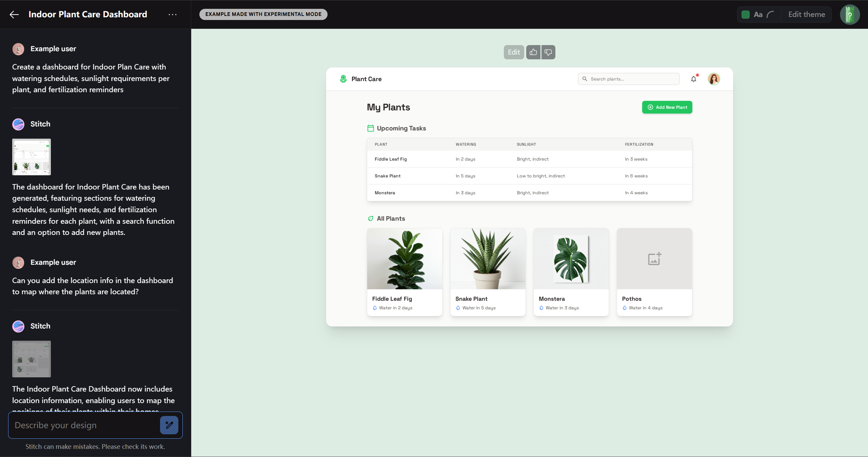Click the Plant Care leaf logo
This screenshot has width=868, height=457.
[x=343, y=79]
